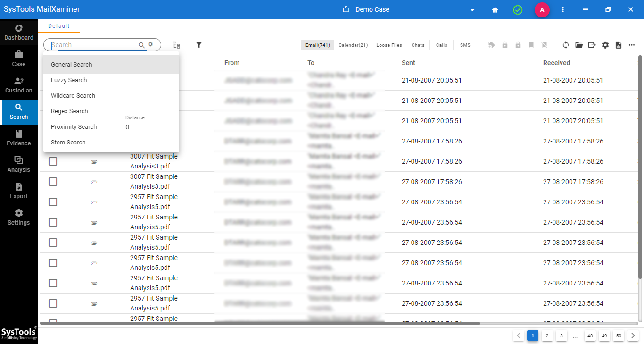The height and width of the screenshot is (344, 644).
Task: Click the Home icon in title bar
Action: pos(495,9)
